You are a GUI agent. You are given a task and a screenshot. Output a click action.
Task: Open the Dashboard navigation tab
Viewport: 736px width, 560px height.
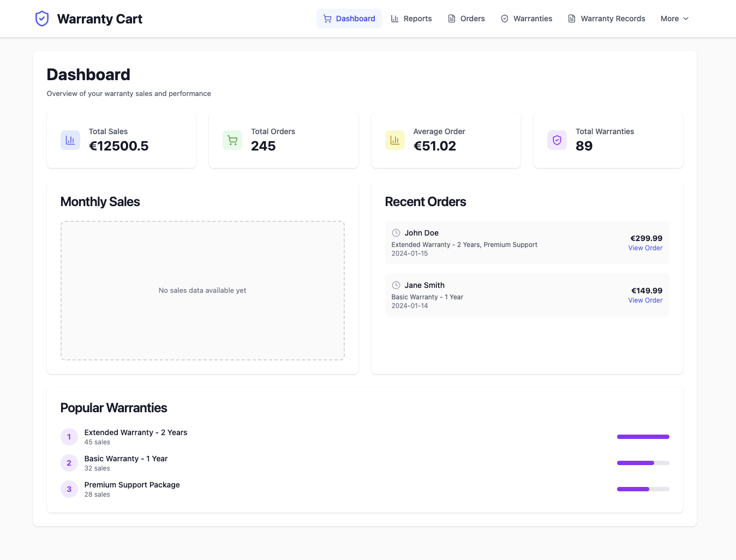[x=349, y=19]
